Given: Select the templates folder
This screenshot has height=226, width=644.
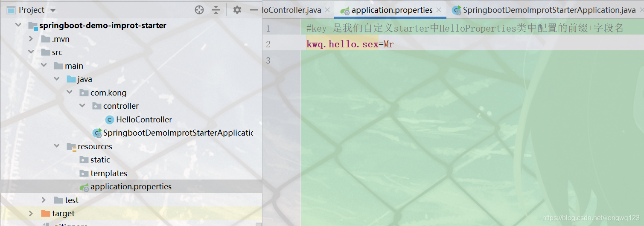Looking at the screenshot, I should click(109, 173).
